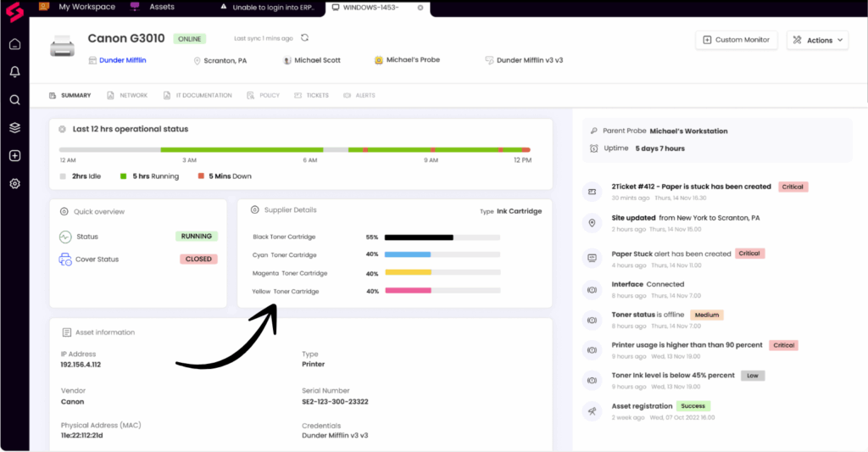The height and width of the screenshot is (452, 868).
Task: Click the Magenta Toner Cartridge level bar
Action: (x=442, y=272)
